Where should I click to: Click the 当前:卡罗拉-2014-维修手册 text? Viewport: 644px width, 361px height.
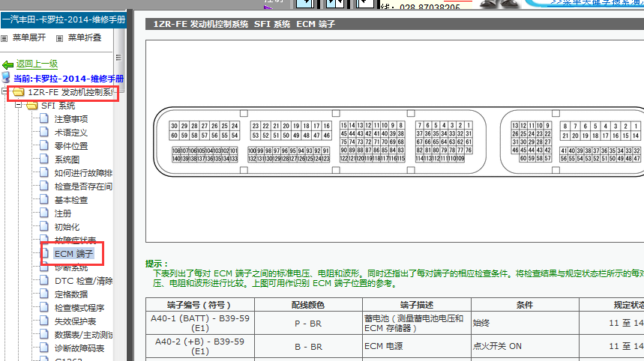coord(68,79)
